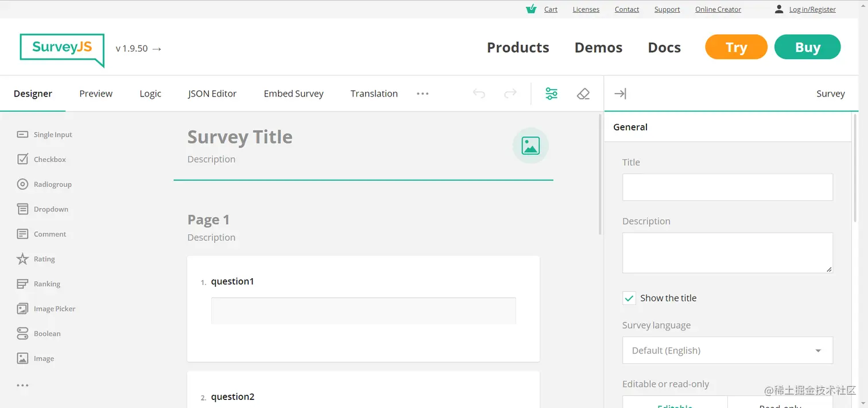This screenshot has height=408, width=868.
Task: Uncheck the Show the title checkbox
Action: coord(629,298)
